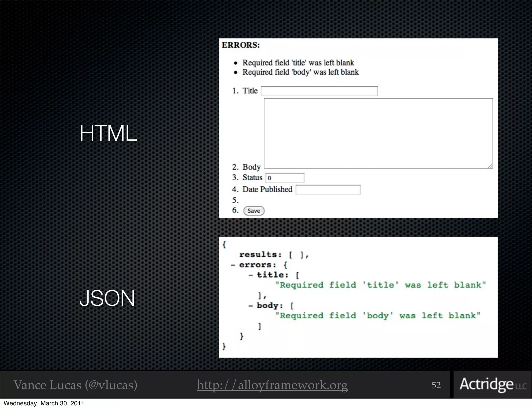
Task: Click the Status input field showing 0
Action: coord(285,178)
